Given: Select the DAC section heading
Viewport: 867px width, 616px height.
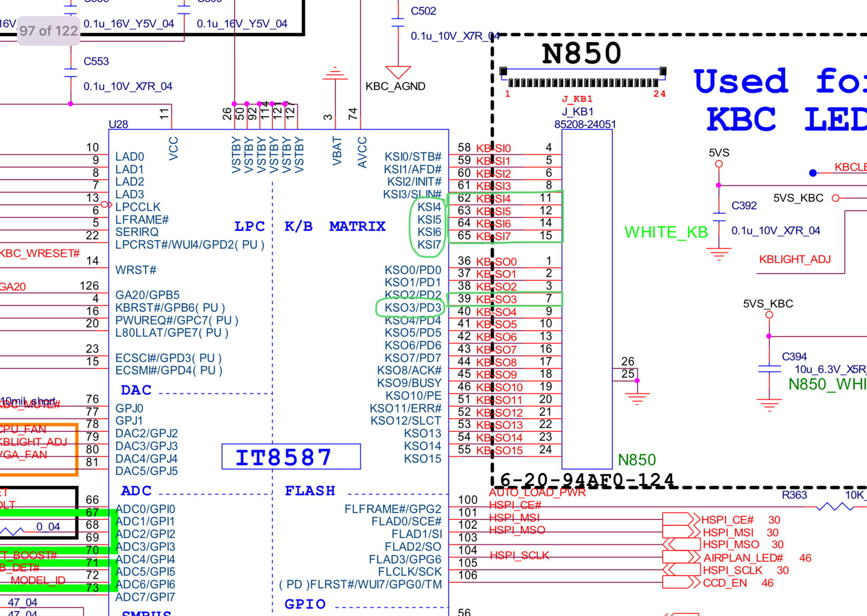Looking at the screenshot, I should pos(136,390).
